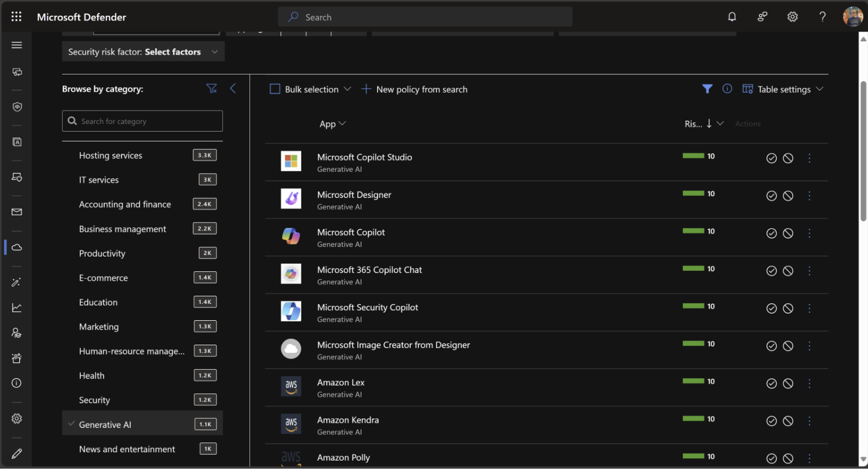Image resolution: width=868 pixels, height=471 pixels.
Task: Open the sidebar Settings gear icon
Action: (17, 419)
